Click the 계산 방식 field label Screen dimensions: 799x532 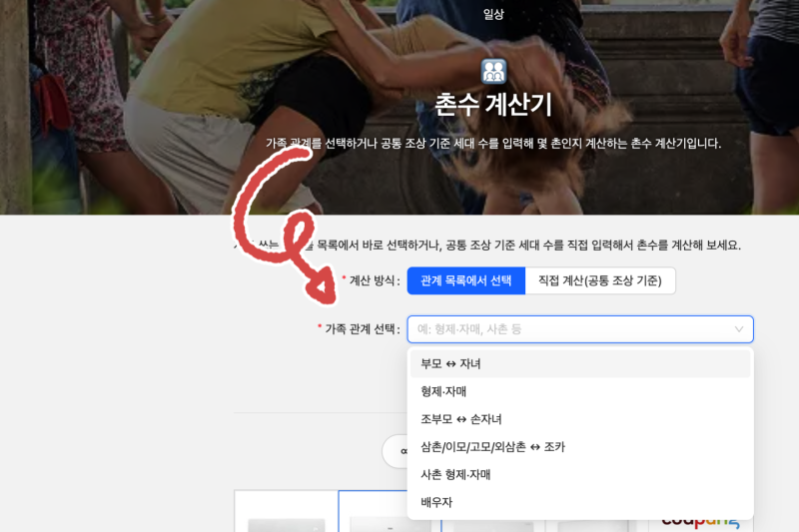[372, 280]
